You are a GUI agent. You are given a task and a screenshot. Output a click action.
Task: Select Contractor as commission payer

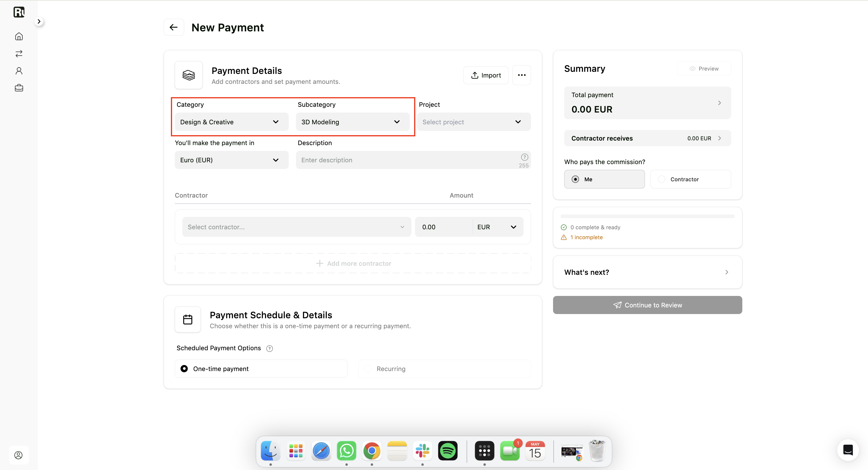(690, 179)
